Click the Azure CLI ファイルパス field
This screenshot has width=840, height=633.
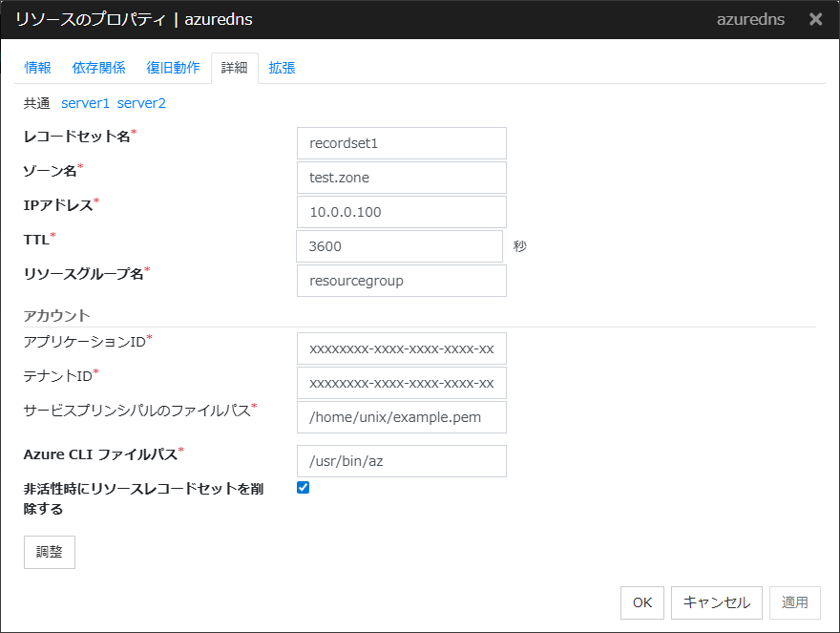[401, 461]
